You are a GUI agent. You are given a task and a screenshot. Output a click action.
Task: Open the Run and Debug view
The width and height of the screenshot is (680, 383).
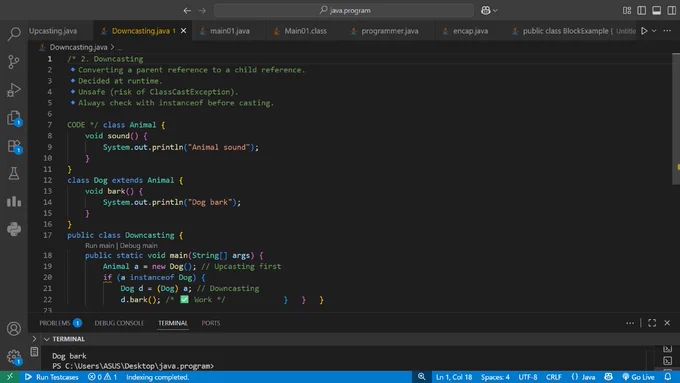[14, 90]
